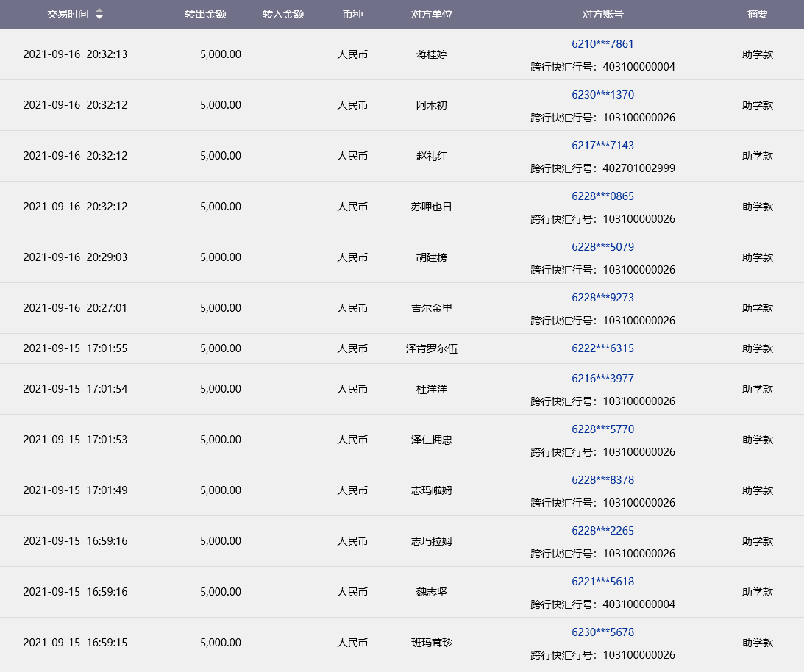804x672 pixels.
Task: Select account link 6228***0865
Action: [602, 196]
